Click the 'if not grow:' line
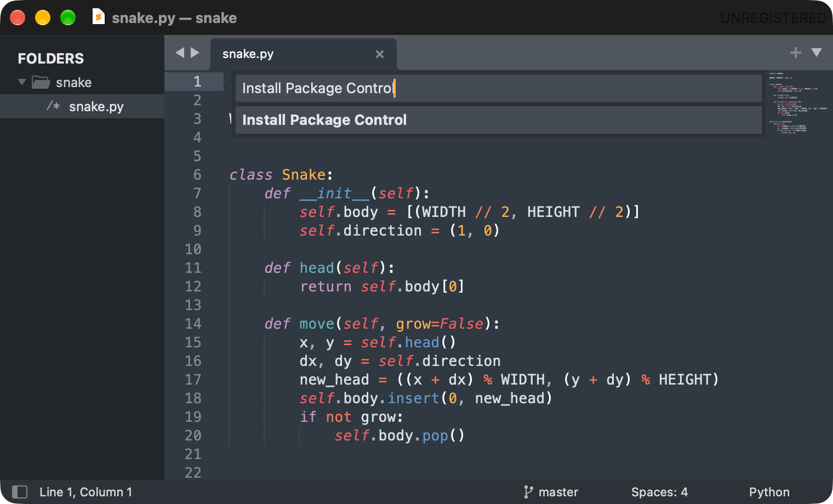Viewport: 833px width, 504px height. 351,417
